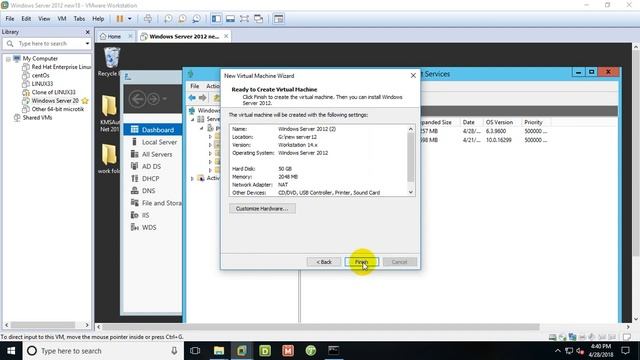Open the library search filter dropdown
The height and width of the screenshot is (360, 640).
click(x=87, y=43)
